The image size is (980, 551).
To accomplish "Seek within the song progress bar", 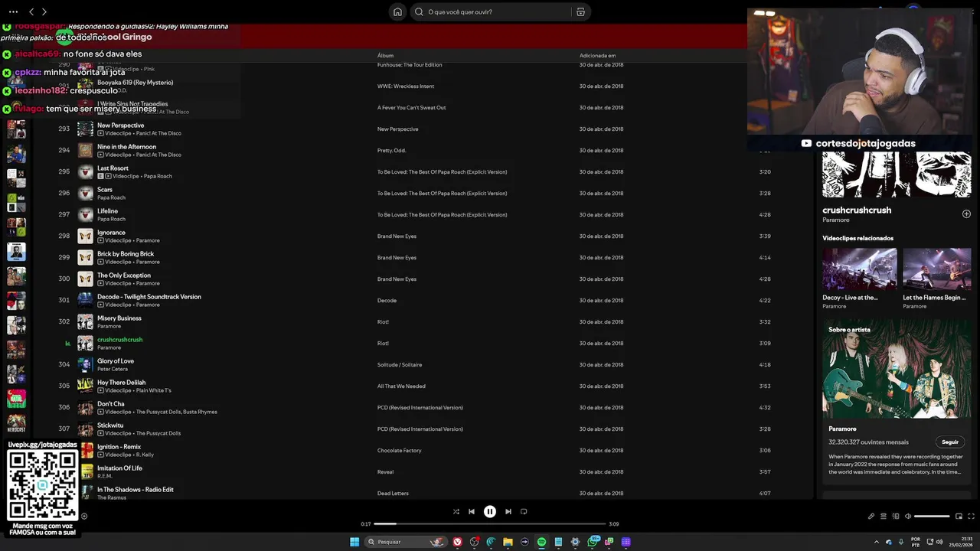I will point(490,524).
